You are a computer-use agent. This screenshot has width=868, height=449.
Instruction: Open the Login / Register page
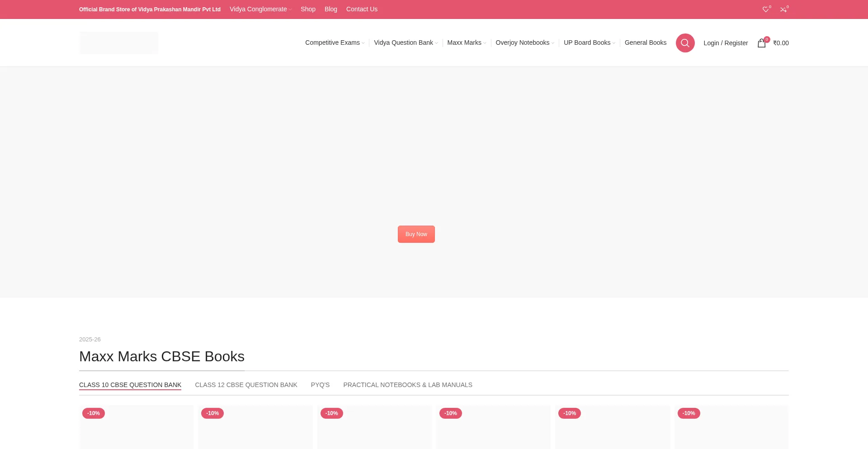coord(726,43)
